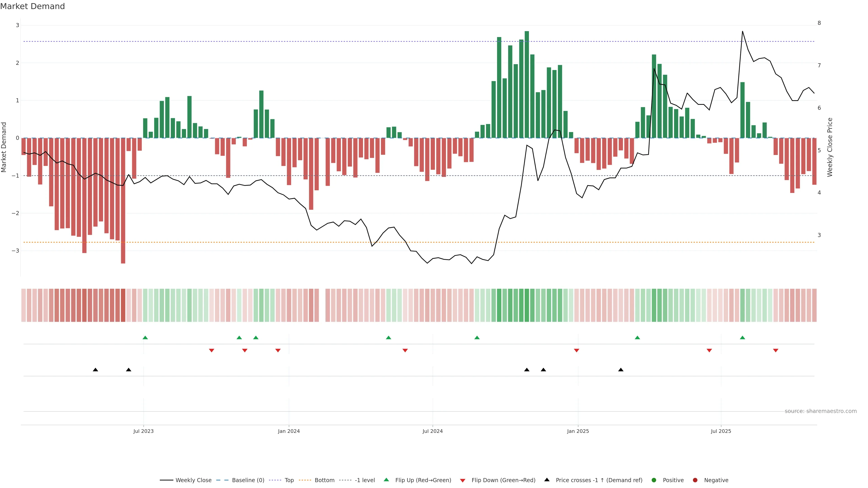Click the Market Demand chart title
Screen dimensions: 868x488
pyautogui.click(x=32, y=6)
